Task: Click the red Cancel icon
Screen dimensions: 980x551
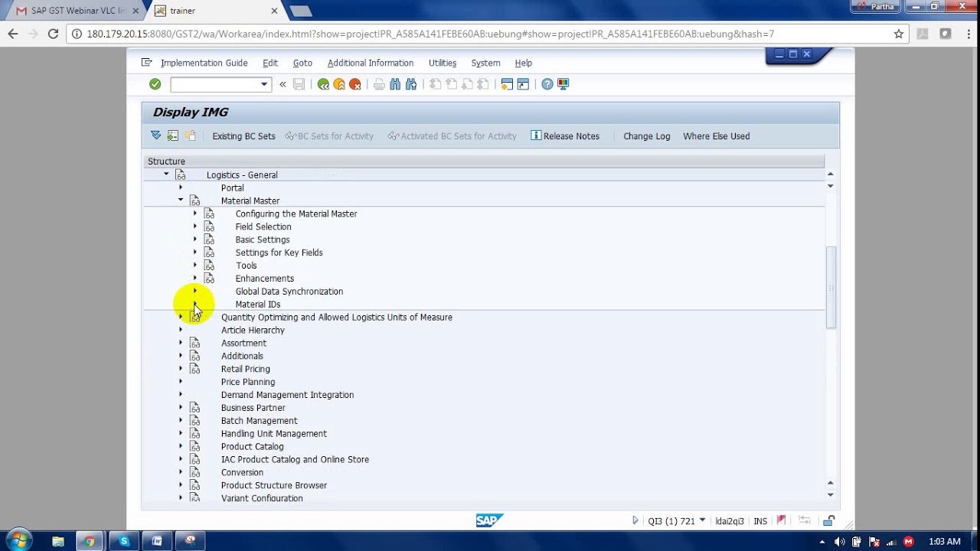Action: click(x=355, y=84)
